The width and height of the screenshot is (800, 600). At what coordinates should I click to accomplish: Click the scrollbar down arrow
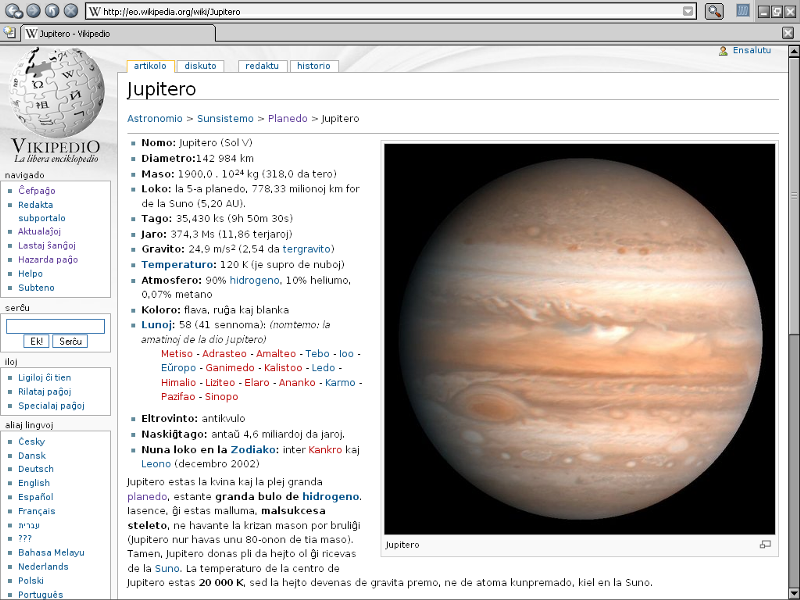[793, 593]
